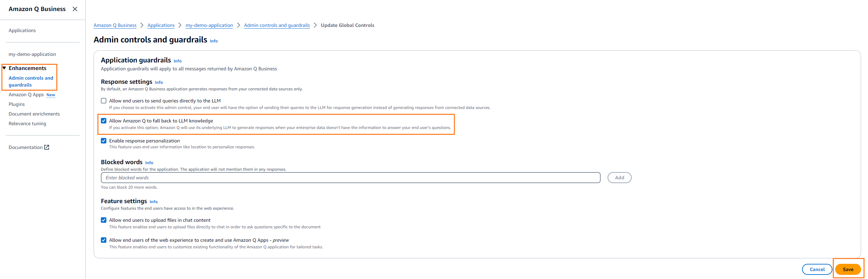The height and width of the screenshot is (279, 868).
Task: Open Info link for Feature settings
Action: (x=154, y=202)
